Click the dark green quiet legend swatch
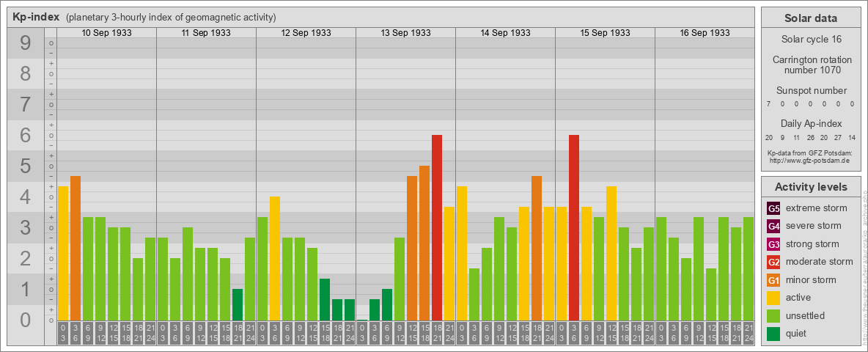The width and height of the screenshot is (868, 352). click(773, 333)
